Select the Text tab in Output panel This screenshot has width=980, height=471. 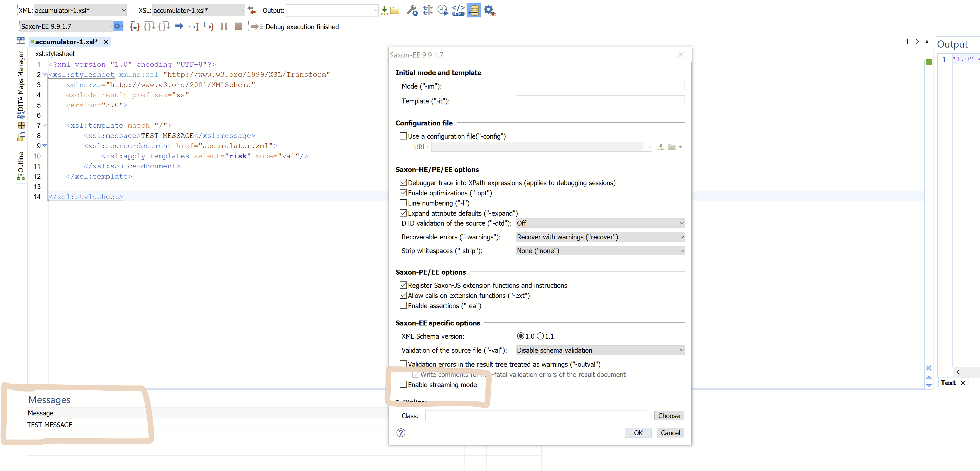tap(948, 383)
